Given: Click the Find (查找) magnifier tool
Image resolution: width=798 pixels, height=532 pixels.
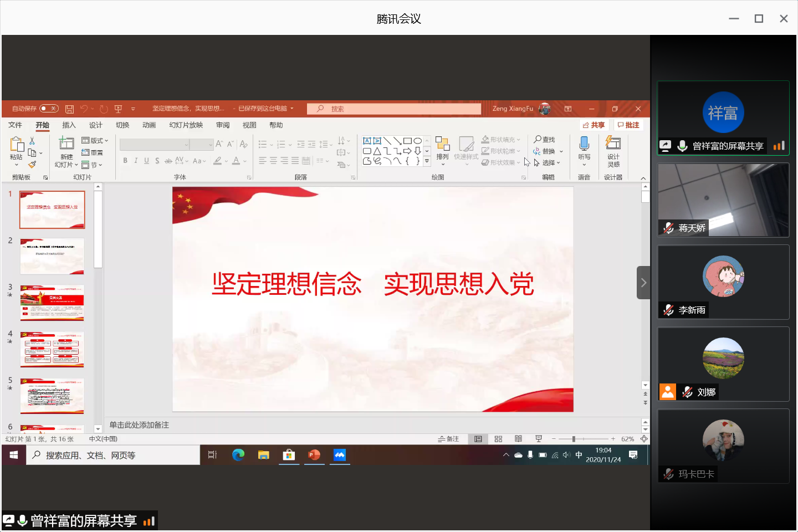Looking at the screenshot, I should [544, 140].
